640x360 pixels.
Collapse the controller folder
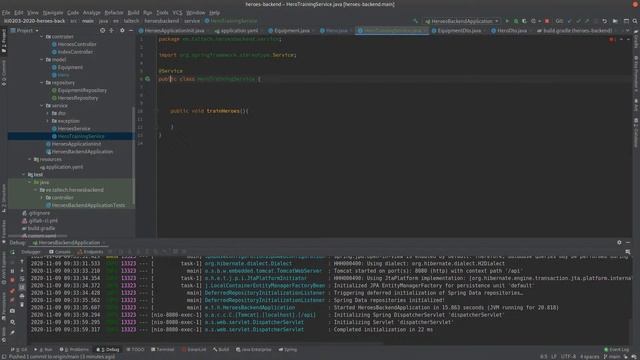click(x=42, y=36)
